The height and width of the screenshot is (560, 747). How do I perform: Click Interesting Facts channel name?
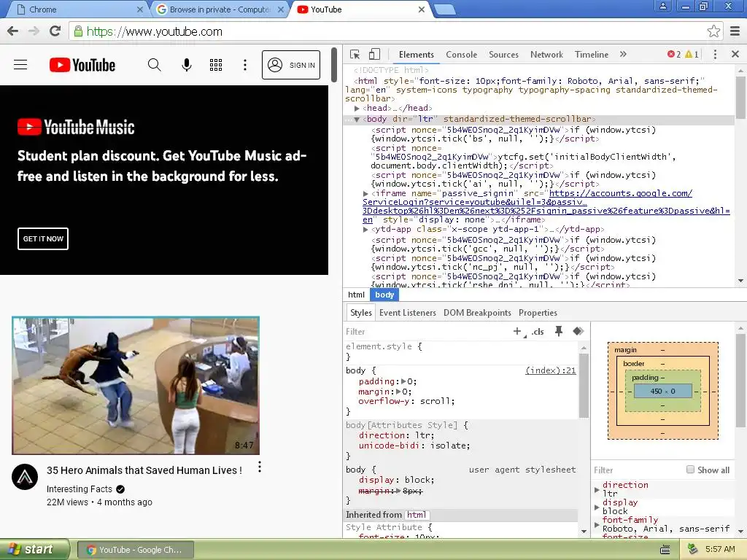tap(79, 489)
